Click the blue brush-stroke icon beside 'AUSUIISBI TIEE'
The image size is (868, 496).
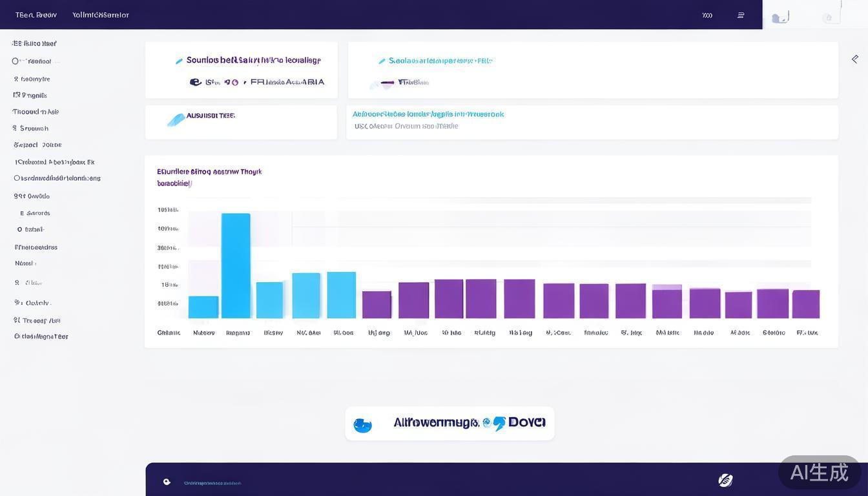[x=175, y=119]
